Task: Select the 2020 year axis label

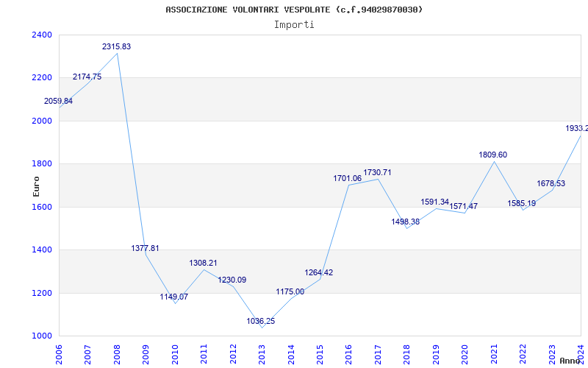Action: click(x=465, y=355)
